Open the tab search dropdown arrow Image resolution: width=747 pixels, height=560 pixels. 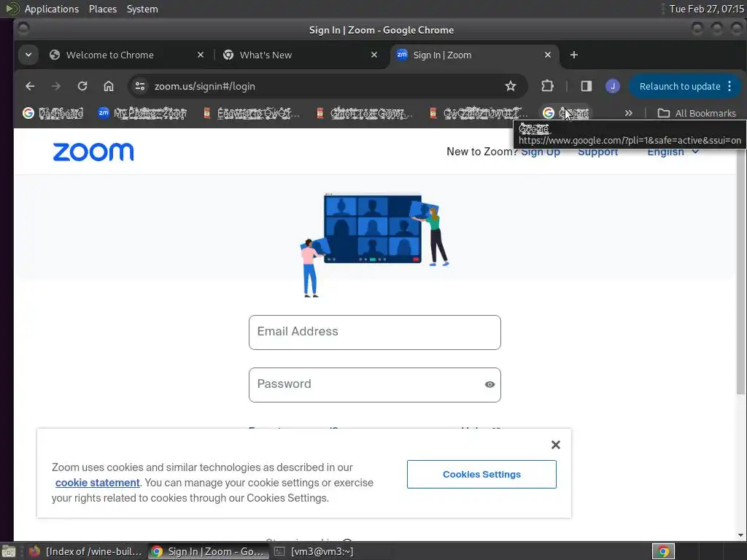click(28, 55)
